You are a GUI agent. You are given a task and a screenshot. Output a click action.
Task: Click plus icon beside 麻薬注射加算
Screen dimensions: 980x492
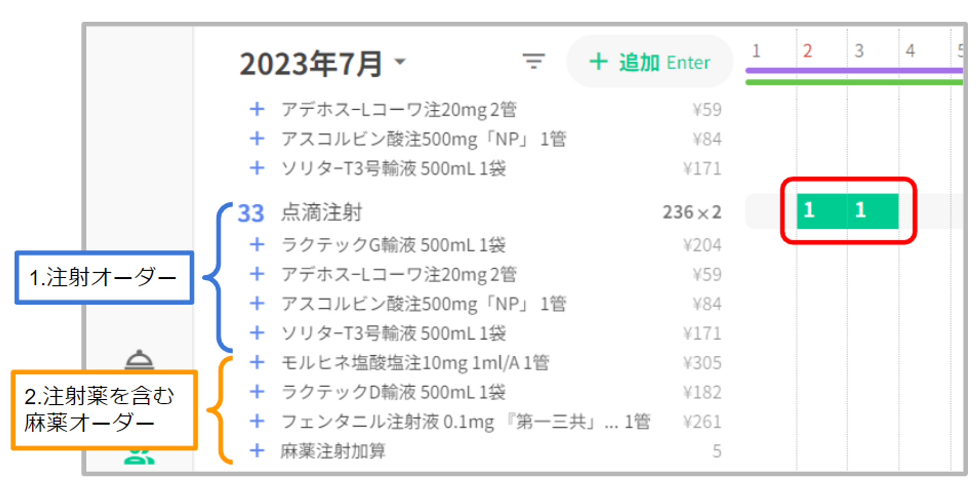click(x=257, y=451)
